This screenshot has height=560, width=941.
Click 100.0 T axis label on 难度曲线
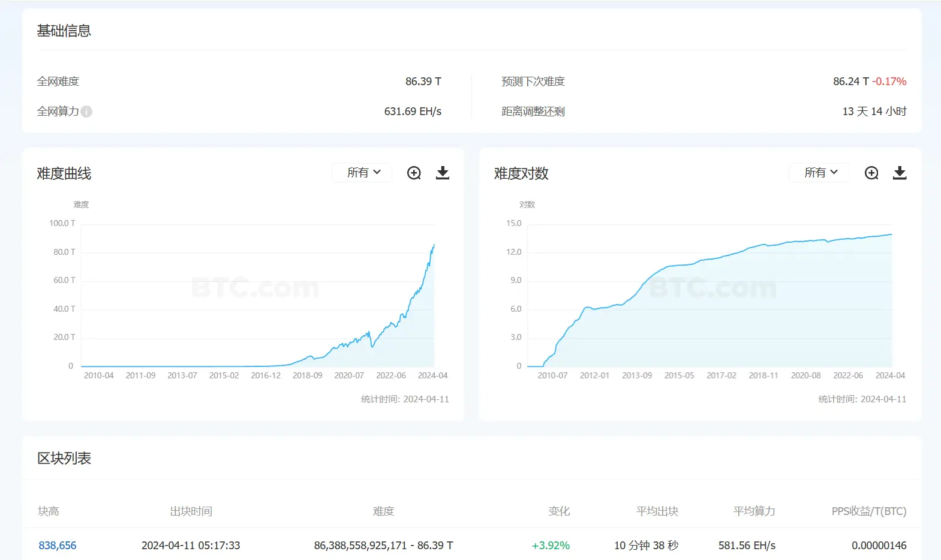tap(62, 223)
